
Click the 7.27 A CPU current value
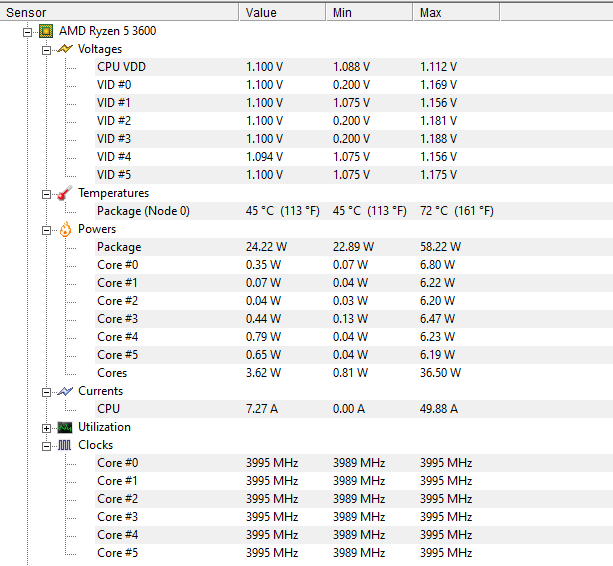point(262,409)
